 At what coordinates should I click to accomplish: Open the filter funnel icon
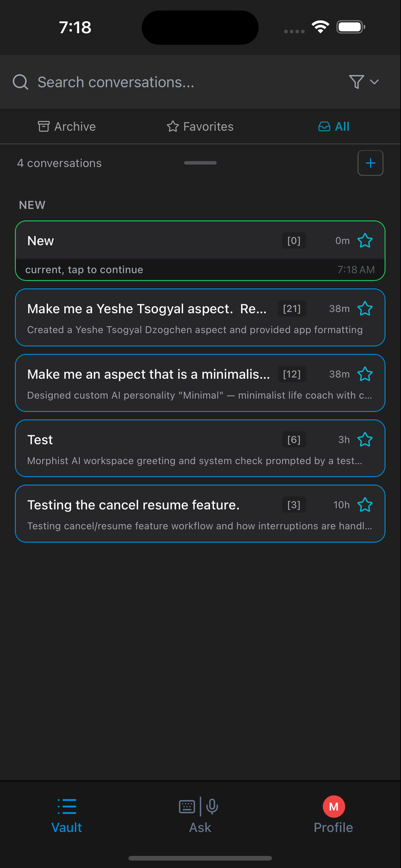point(356,82)
